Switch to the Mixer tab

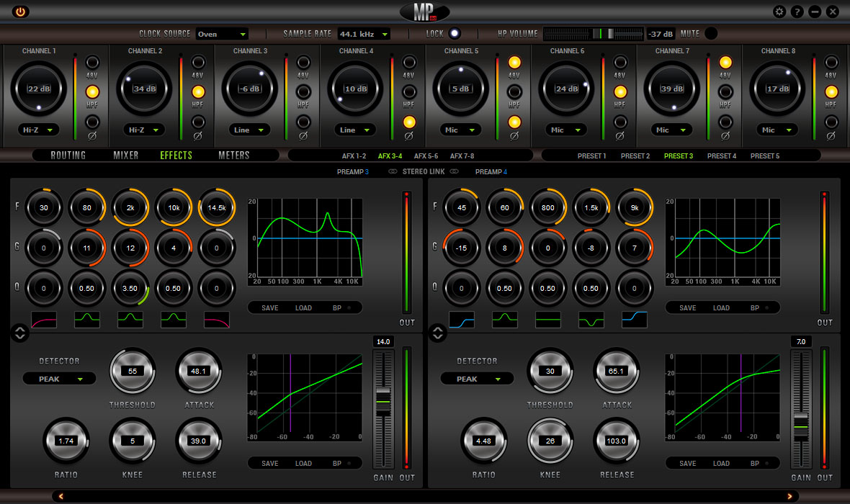(x=126, y=156)
